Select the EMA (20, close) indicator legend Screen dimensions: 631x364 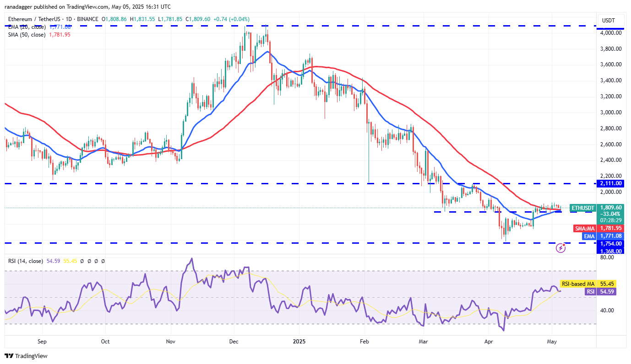(x=27, y=27)
